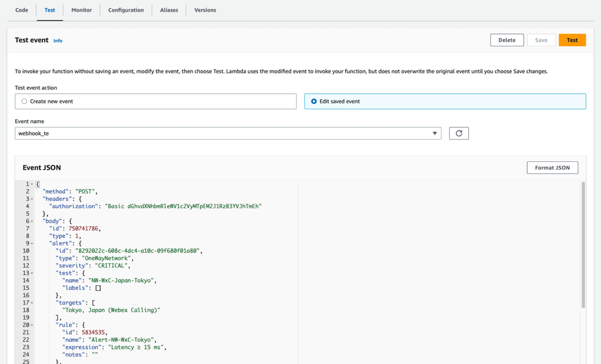Click the "Alert-NW-WxC-Tokyo" rule name
The height and width of the screenshot is (364, 601).
[x=121, y=340]
